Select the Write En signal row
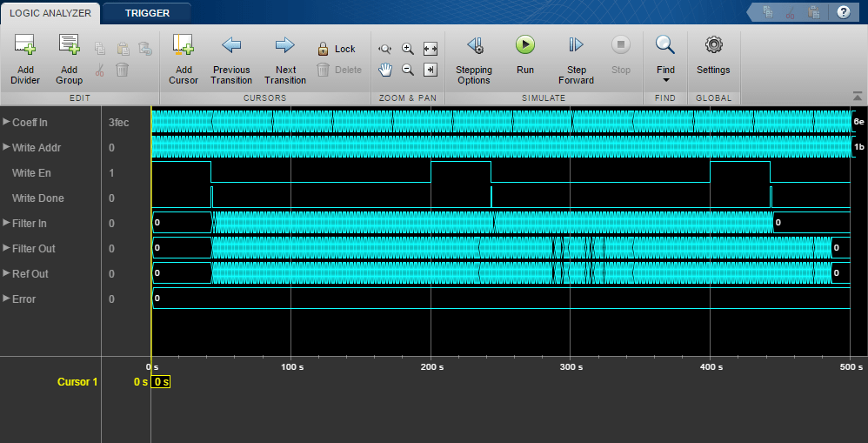 31,173
